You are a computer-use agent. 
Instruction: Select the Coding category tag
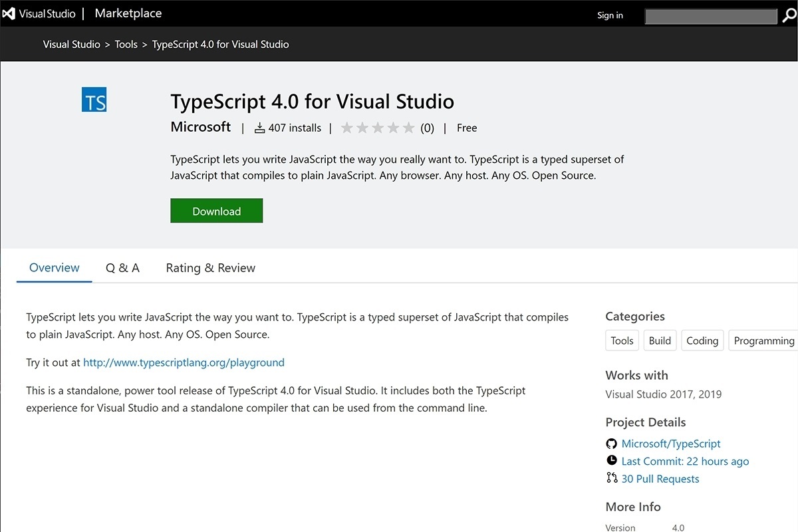click(x=702, y=340)
